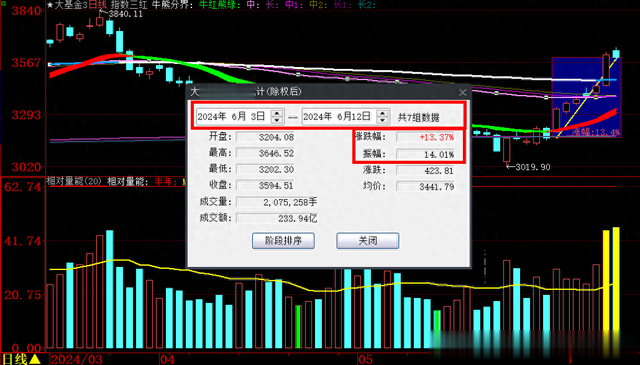
Task: Click the 成交额 value field 233.94亿
Action: tap(277, 218)
